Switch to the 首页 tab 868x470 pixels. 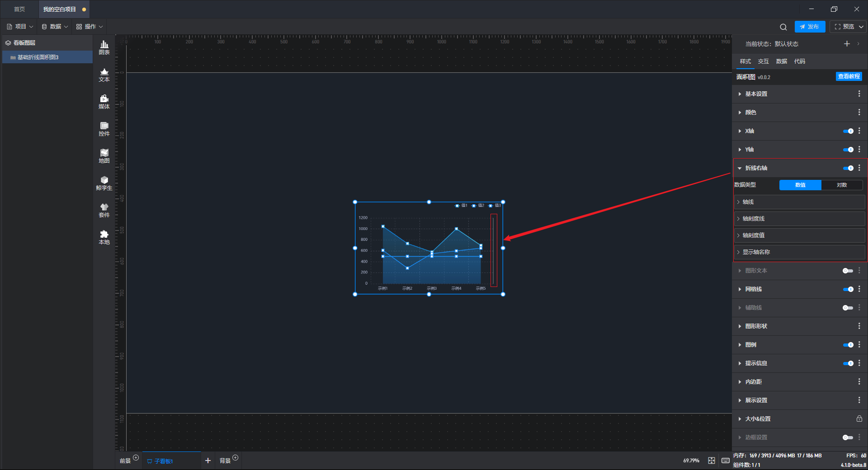[19, 9]
